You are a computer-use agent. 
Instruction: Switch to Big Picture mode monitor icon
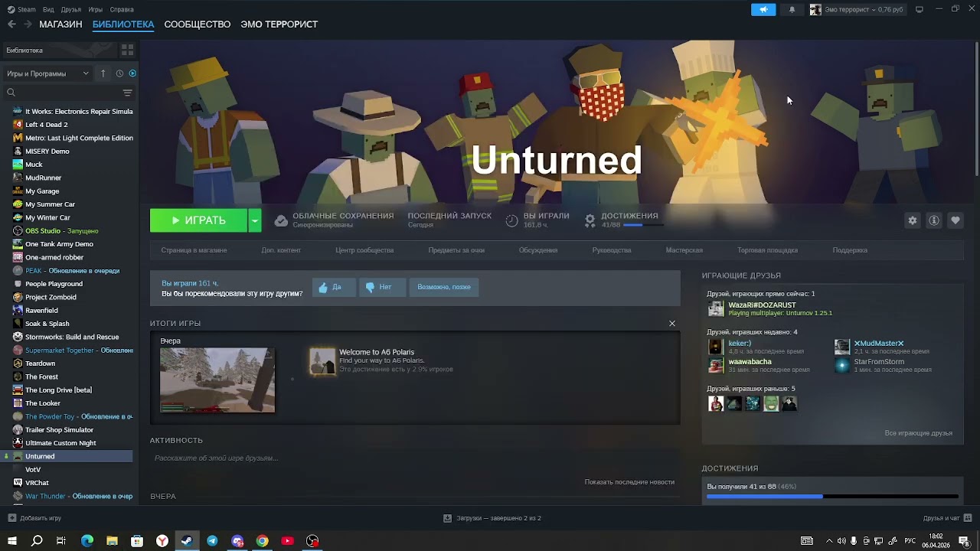click(919, 9)
